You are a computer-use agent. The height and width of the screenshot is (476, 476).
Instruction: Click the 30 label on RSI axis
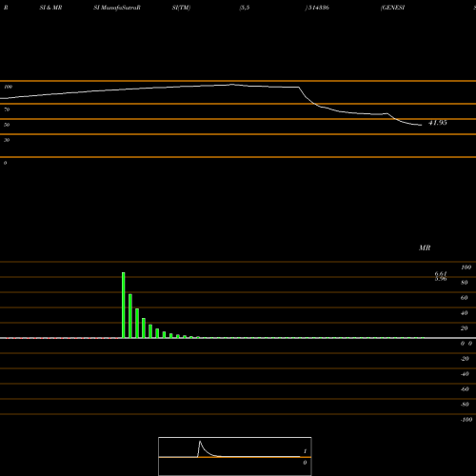pyautogui.click(x=7, y=140)
